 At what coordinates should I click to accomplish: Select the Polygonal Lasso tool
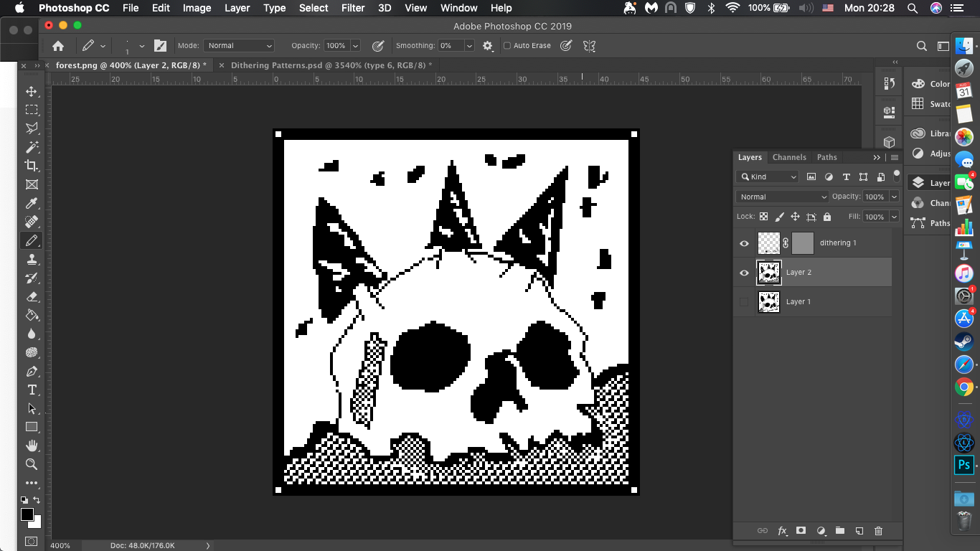(32, 128)
